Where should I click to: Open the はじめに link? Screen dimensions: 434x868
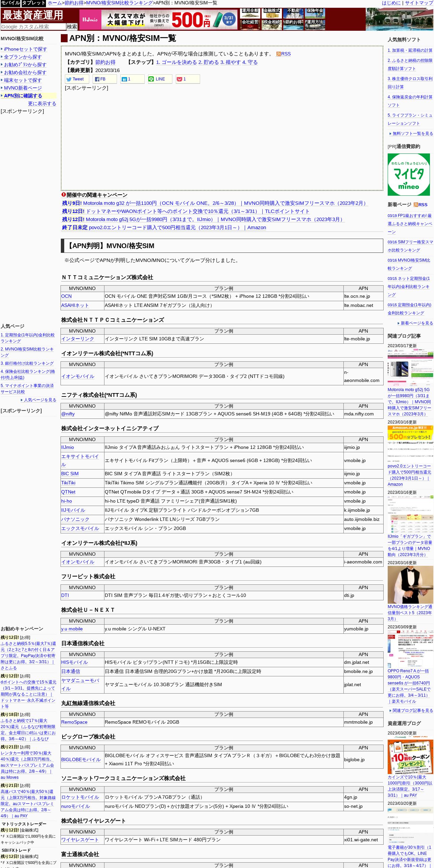point(391,3)
